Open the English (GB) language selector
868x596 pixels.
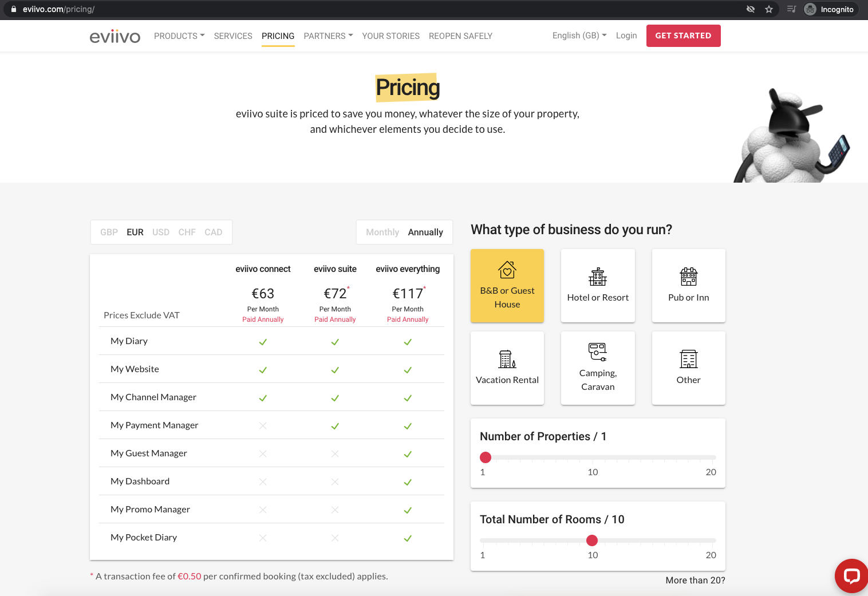click(578, 35)
